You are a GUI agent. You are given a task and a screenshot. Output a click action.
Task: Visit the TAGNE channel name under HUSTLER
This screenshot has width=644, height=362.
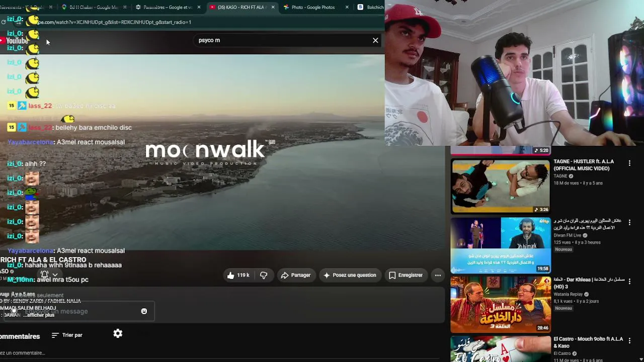pos(560,176)
